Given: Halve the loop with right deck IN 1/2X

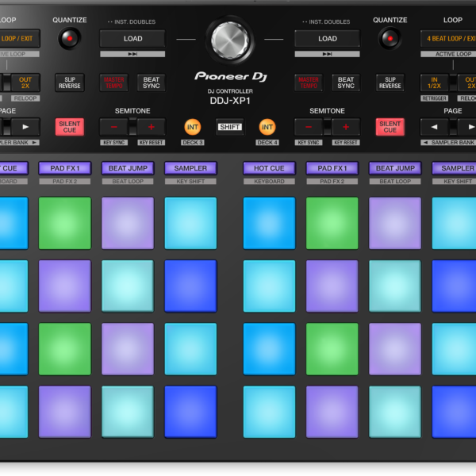Looking at the screenshot, I should [x=435, y=83].
